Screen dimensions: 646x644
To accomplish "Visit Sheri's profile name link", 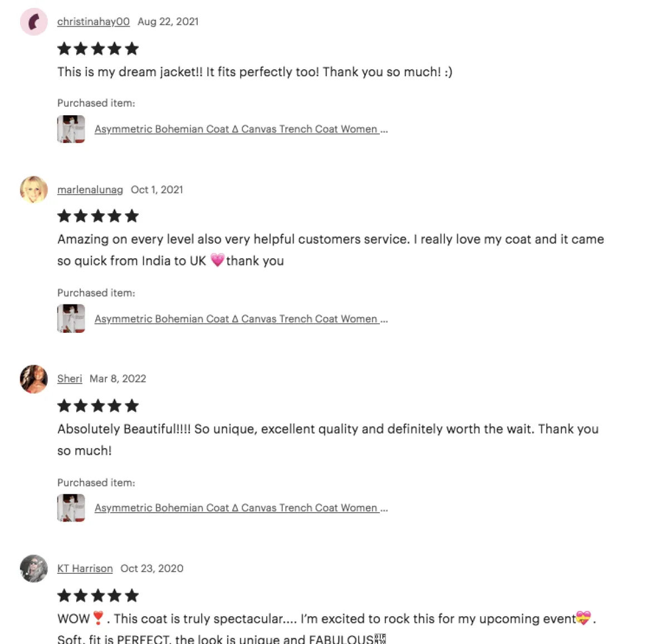I will [70, 379].
